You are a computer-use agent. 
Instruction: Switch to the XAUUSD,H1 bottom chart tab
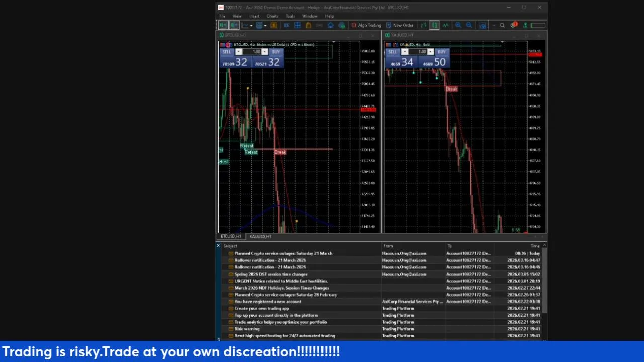pos(260,236)
